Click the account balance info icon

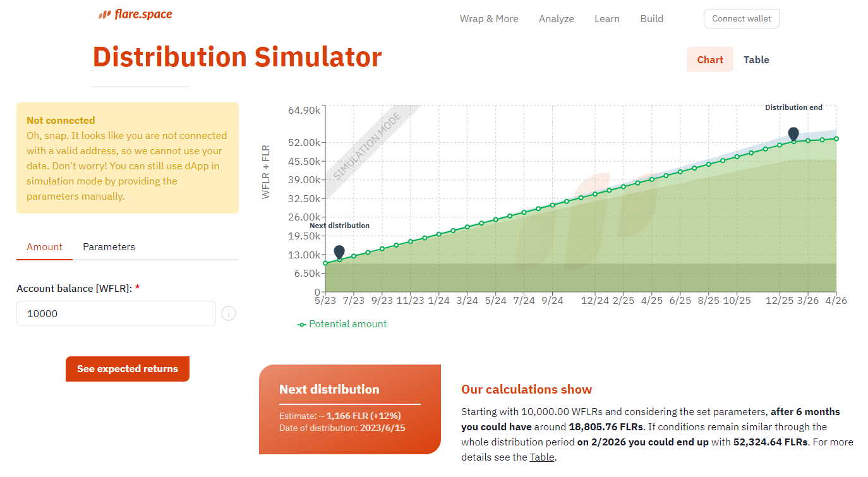coord(229,313)
